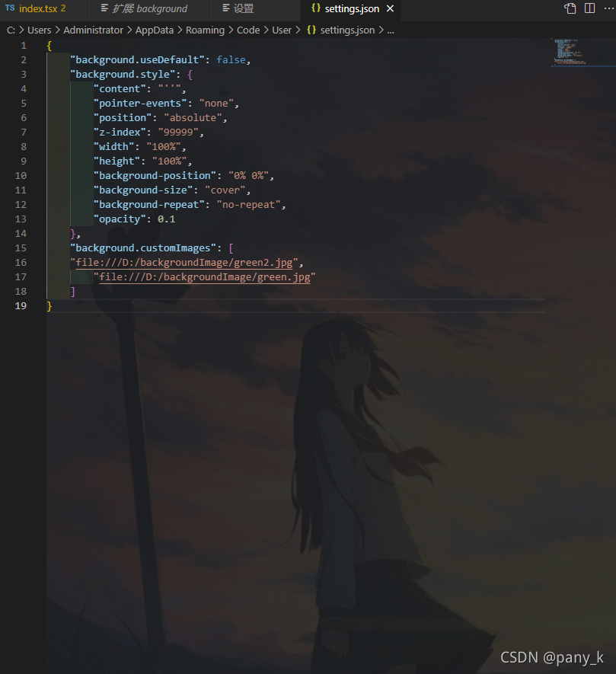Viewport: 616px width, 674px height.
Task: Click the split editor icon
Action: (x=590, y=8)
